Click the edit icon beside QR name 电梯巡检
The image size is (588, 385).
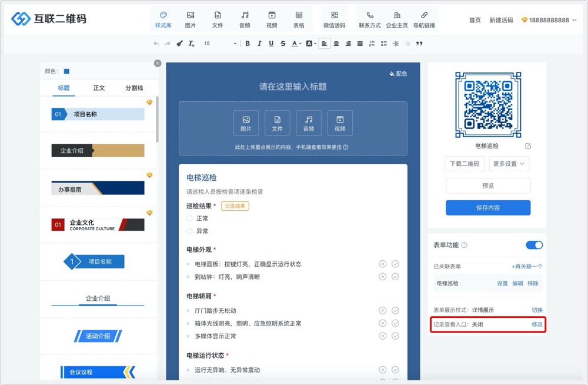[528, 146]
